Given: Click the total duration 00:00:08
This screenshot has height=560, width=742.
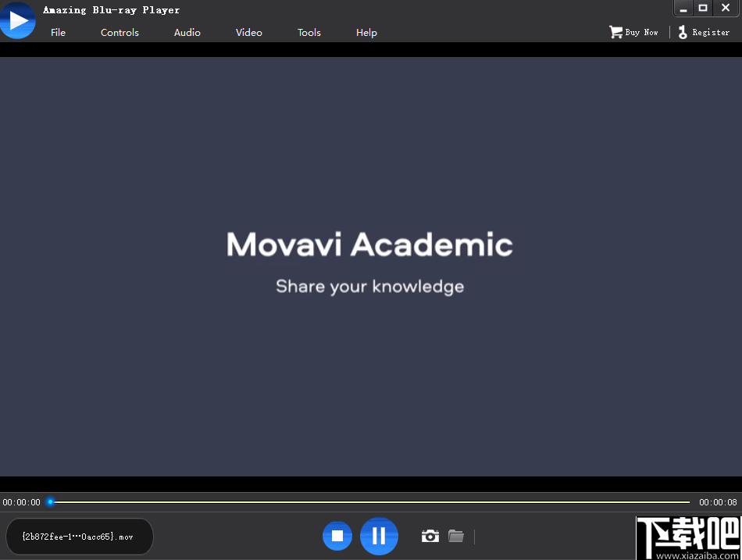Looking at the screenshot, I should click(x=718, y=502).
